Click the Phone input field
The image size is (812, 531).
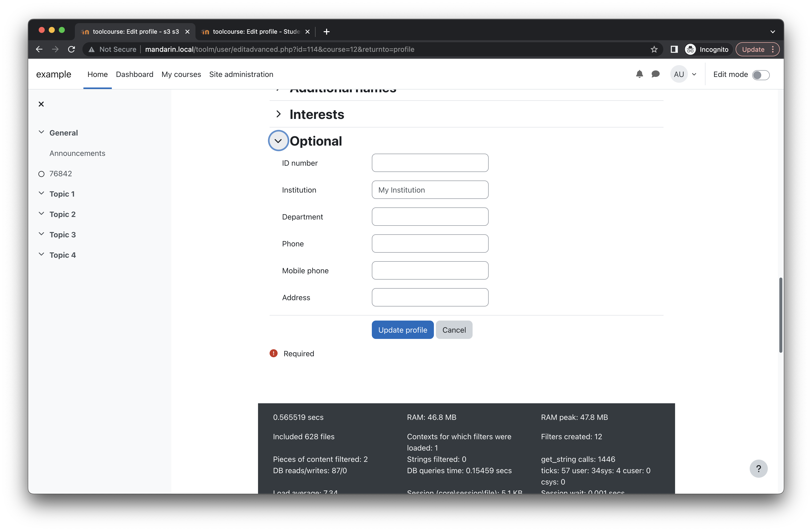click(430, 243)
